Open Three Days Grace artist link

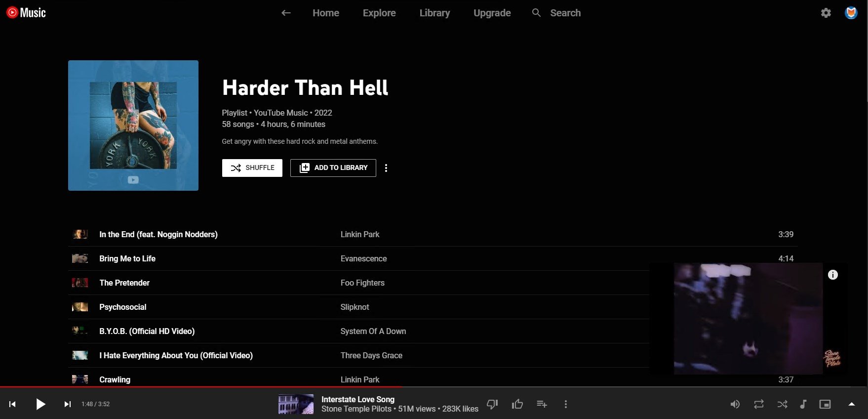(371, 355)
